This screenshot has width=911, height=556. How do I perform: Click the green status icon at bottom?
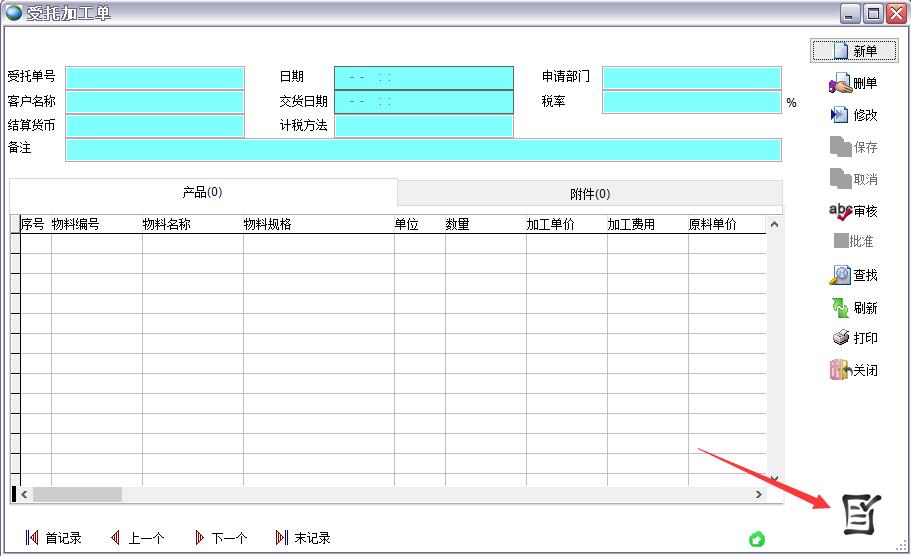pyautogui.click(x=757, y=540)
